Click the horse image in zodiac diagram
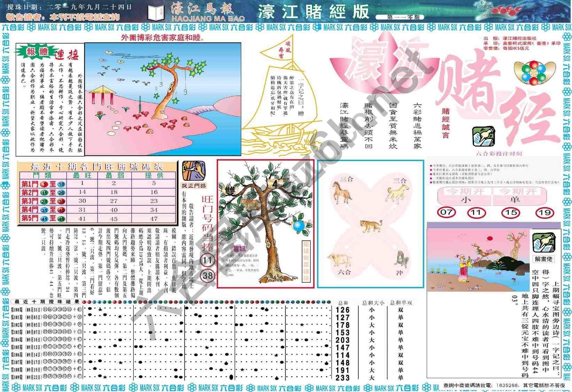 click(x=342, y=192)
